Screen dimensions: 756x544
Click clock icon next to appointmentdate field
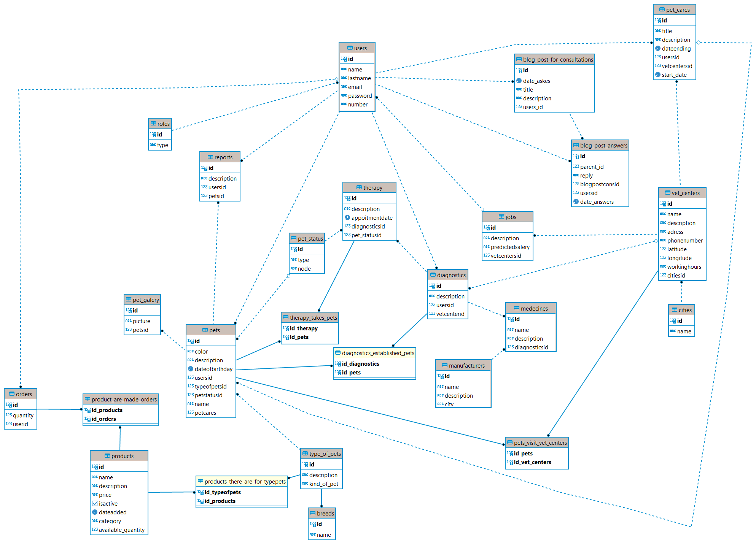(x=347, y=218)
